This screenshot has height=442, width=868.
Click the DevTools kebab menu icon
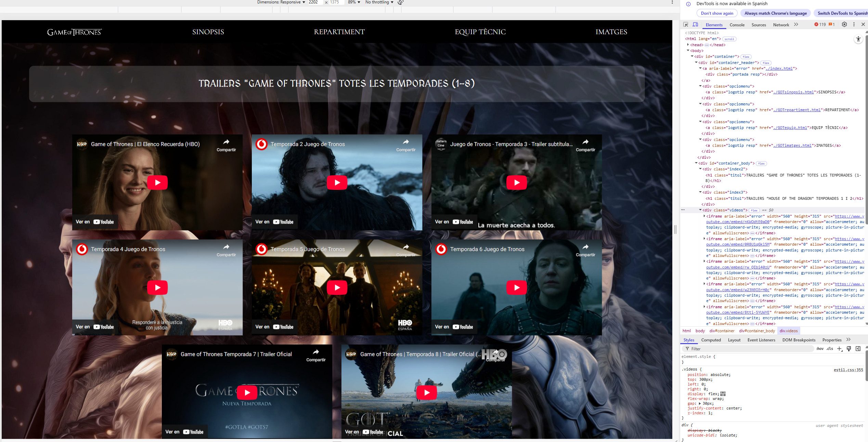(854, 25)
